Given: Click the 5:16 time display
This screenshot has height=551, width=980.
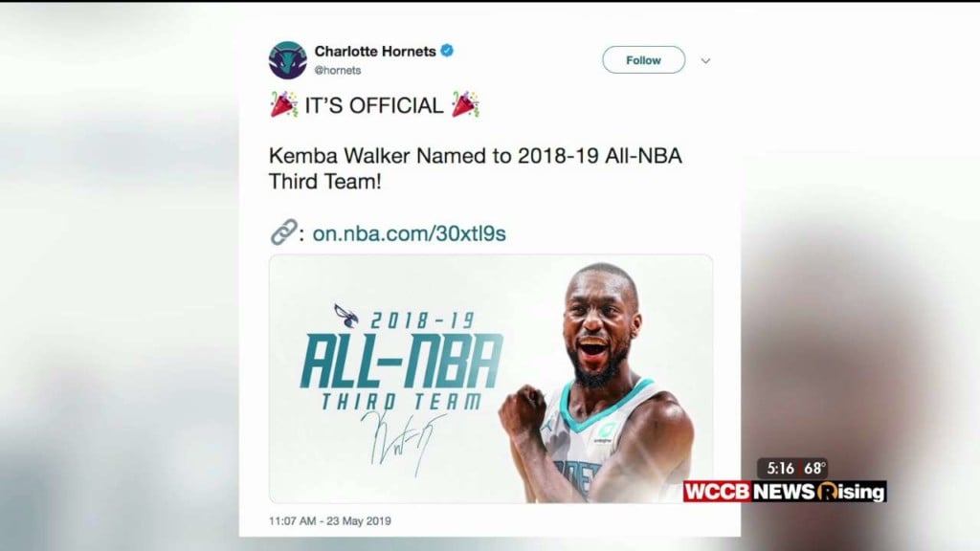Looking at the screenshot, I should [x=780, y=468].
